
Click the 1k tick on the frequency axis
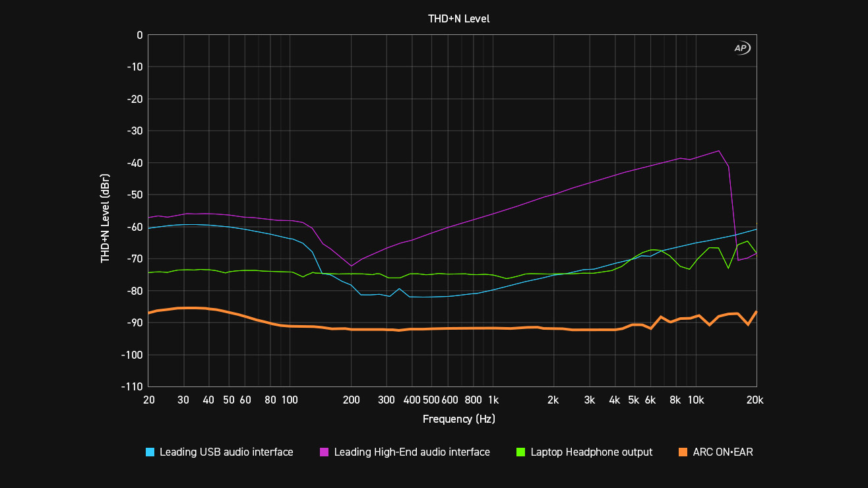point(493,400)
